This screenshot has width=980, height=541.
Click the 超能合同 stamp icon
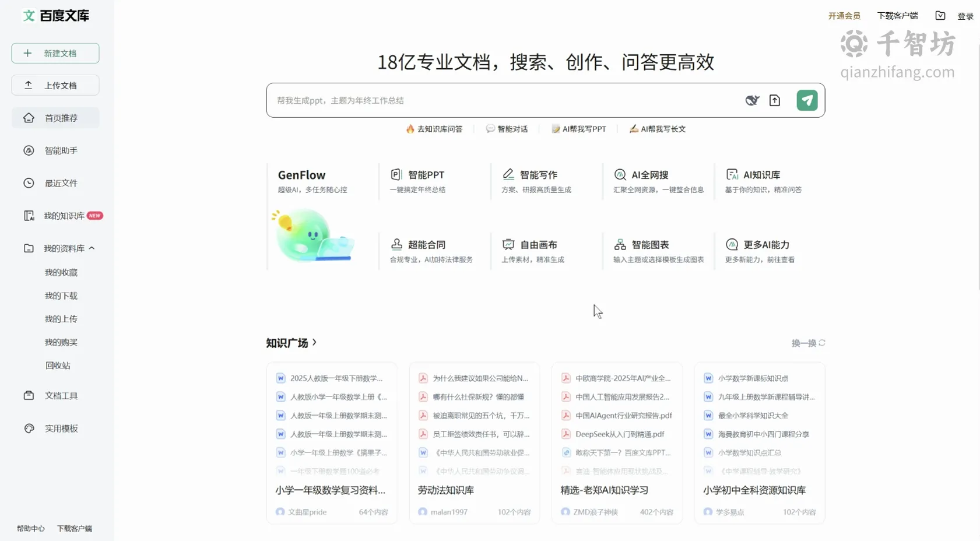pyautogui.click(x=396, y=244)
